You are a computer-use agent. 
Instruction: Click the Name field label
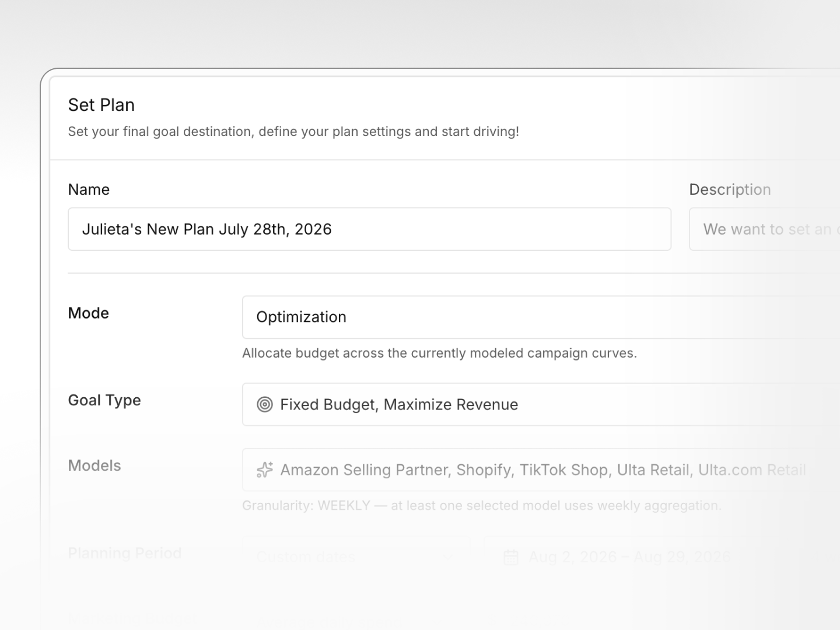tap(89, 190)
